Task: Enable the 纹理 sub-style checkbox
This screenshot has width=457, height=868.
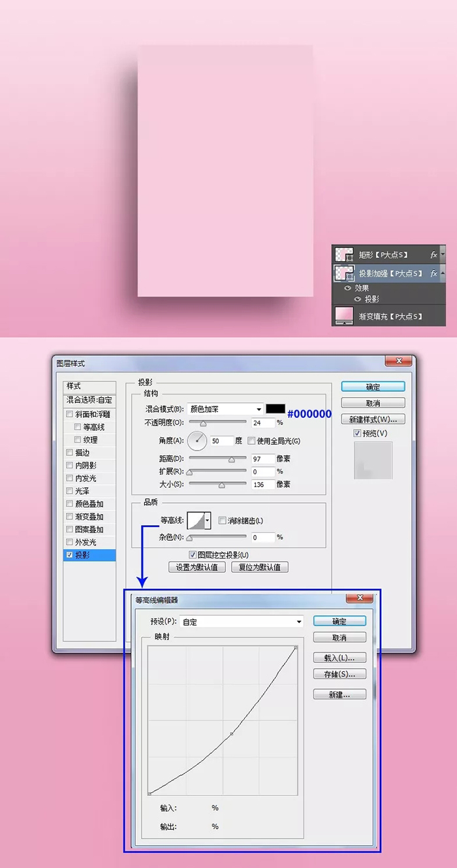Action: pos(78,440)
